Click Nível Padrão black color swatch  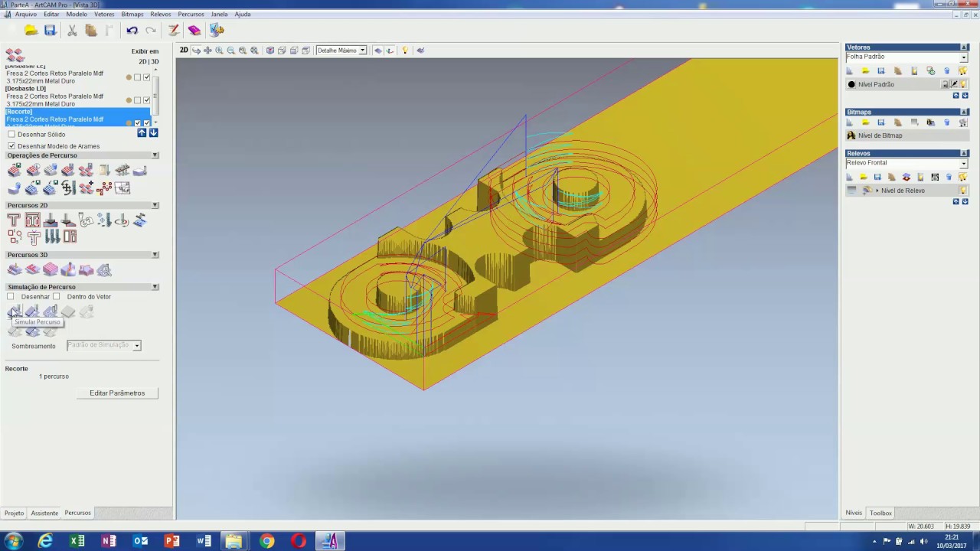851,85
